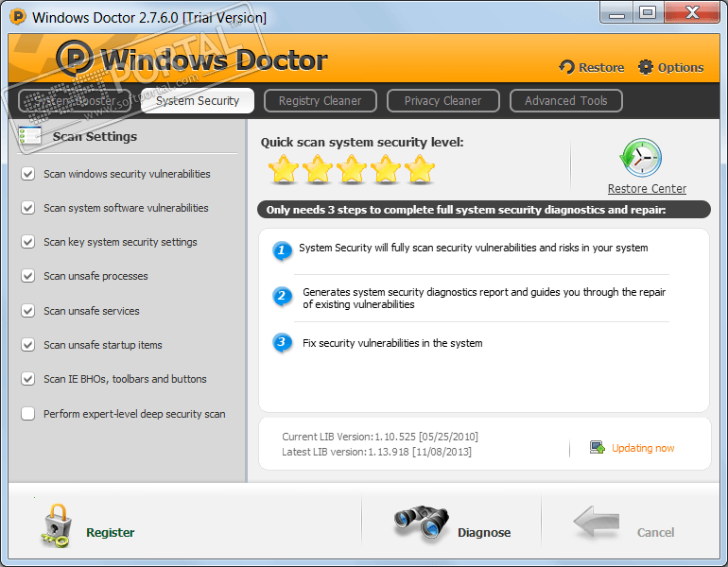Click 'System Security will fully scan' text
The width and height of the screenshot is (728, 567).
[x=473, y=248]
